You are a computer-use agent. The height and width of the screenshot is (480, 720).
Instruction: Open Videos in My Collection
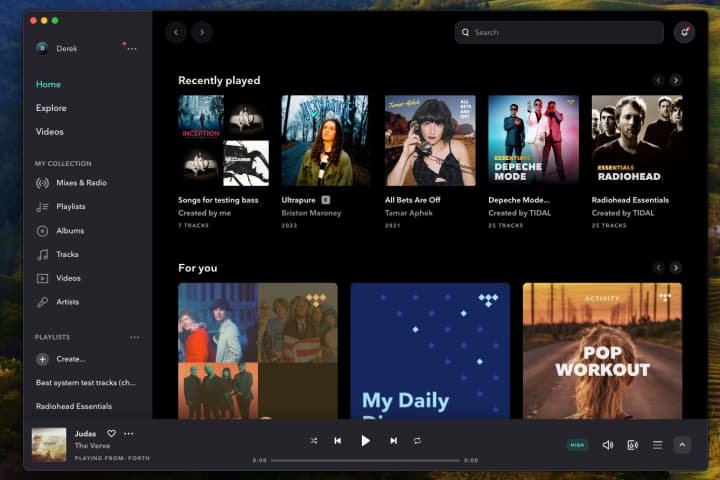tap(58, 278)
